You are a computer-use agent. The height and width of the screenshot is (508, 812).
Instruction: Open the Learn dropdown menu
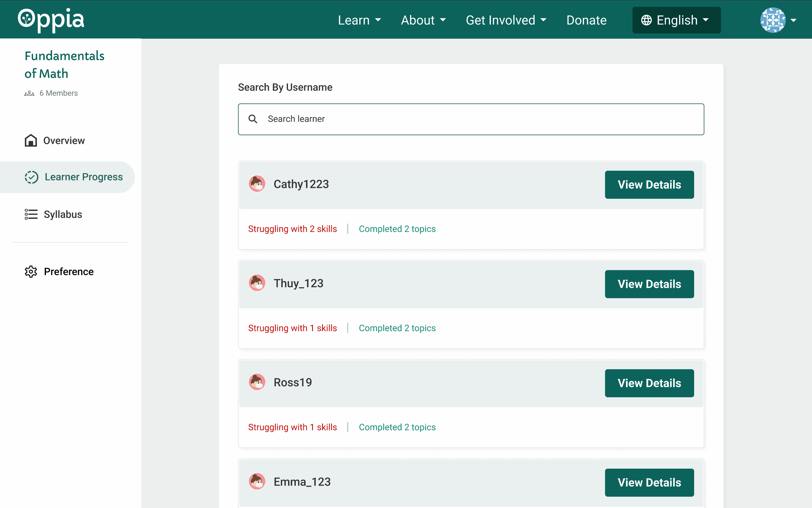coord(359,20)
